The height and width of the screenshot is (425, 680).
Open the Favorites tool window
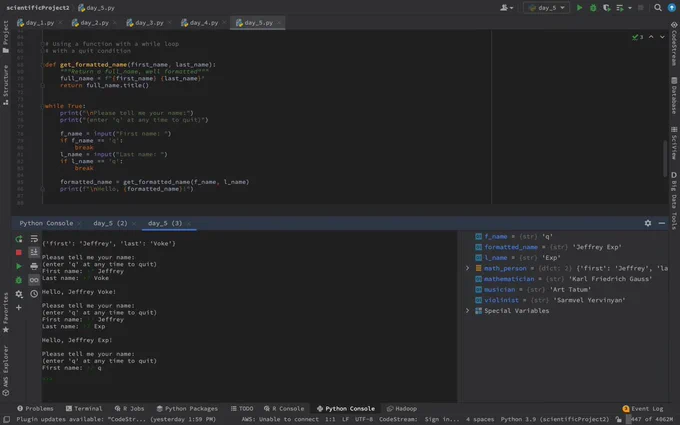pos(6,312)
